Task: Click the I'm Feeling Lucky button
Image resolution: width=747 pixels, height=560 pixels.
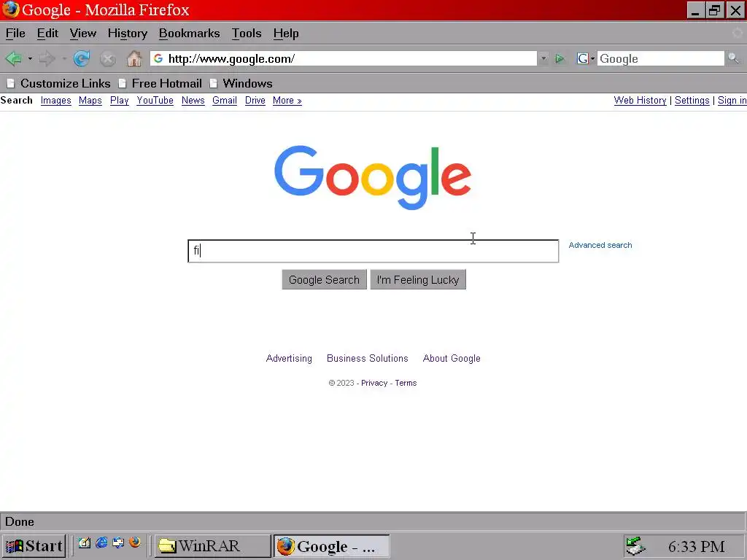Action: point(418,279)
